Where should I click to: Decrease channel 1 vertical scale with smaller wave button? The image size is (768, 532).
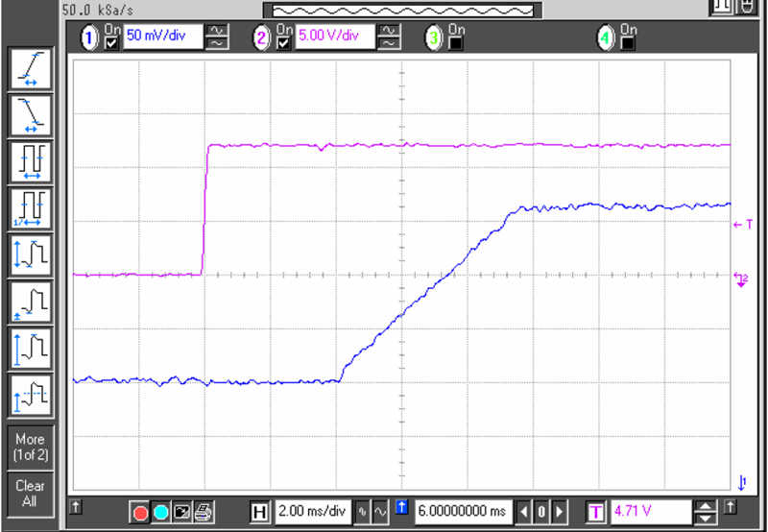(217, 43)
